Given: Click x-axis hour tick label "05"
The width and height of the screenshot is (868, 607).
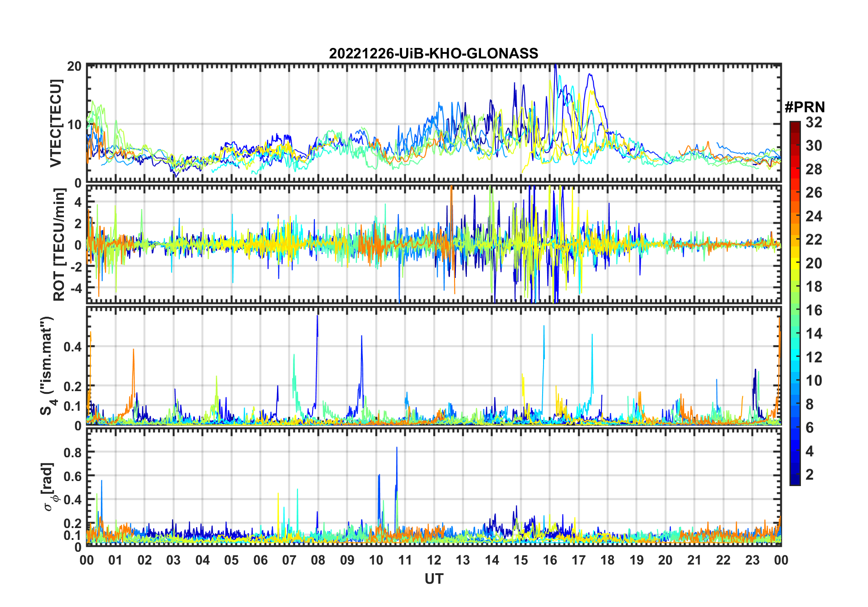Looking at the screenshot, I should tap(231, 560).
